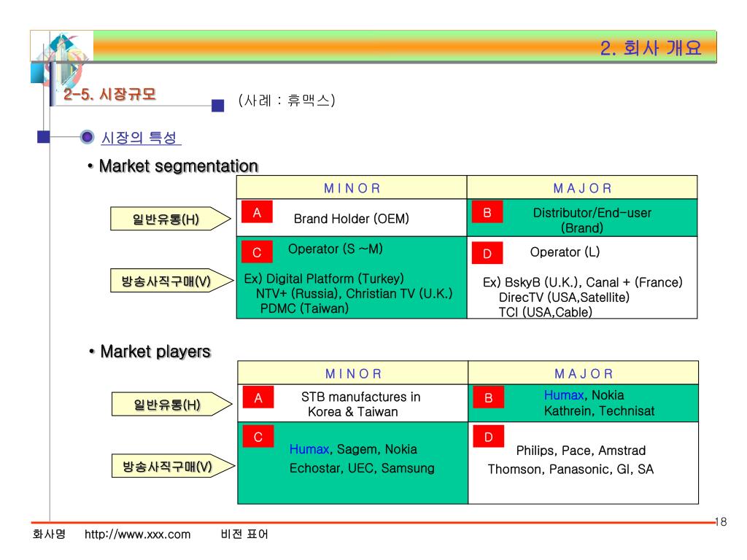747x560 pixels.
Task: Open the footer URL http://www.xxx.com
Action: coord(137,534)
